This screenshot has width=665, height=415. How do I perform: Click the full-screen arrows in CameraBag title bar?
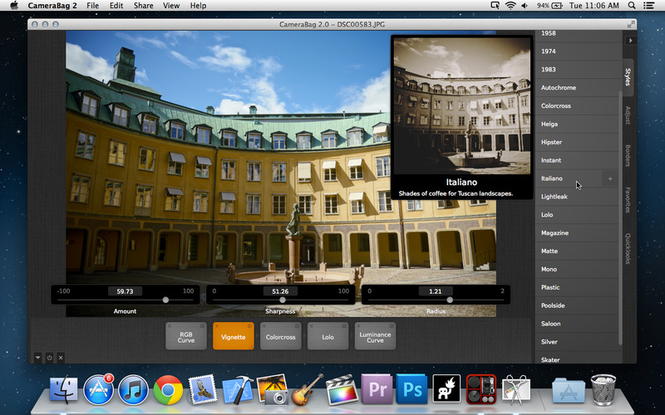coord(631,25)
